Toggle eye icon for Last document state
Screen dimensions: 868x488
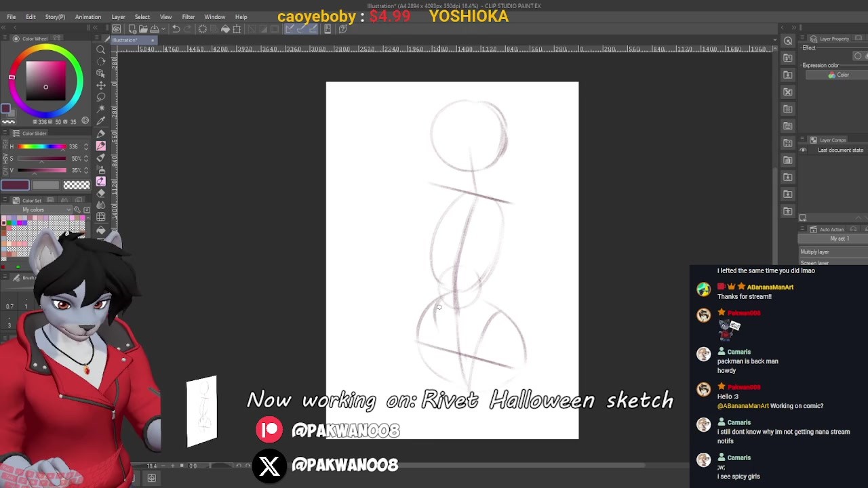[804, 150]
